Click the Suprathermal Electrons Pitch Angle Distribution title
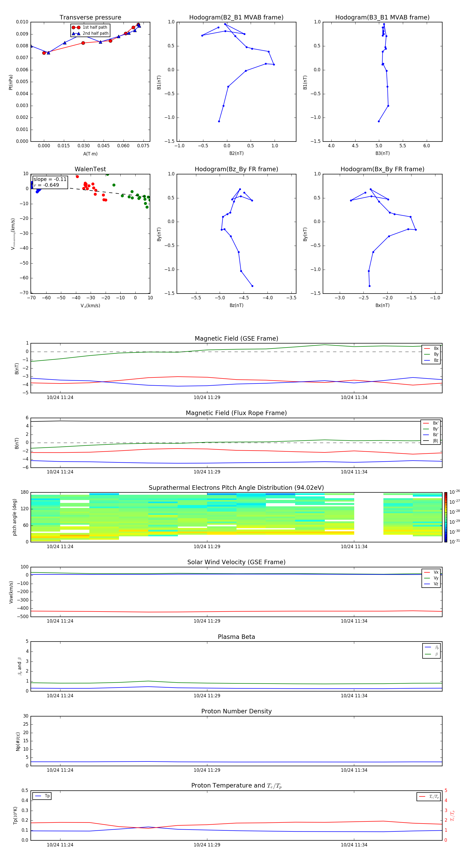 (236, 488)
